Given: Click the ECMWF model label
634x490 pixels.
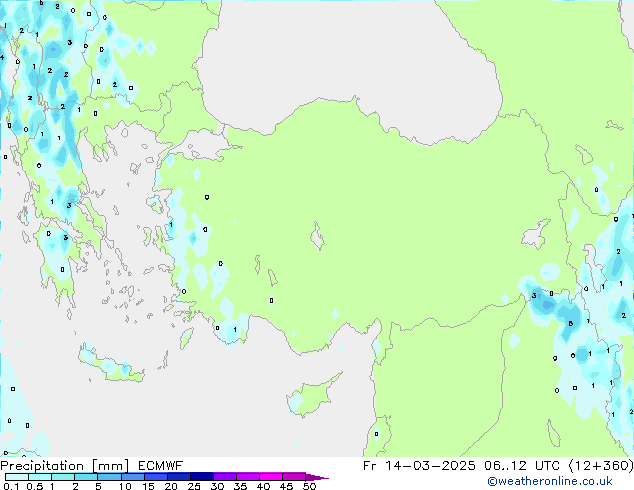Looking at the screenshot, I should click(x=161, y=466).
